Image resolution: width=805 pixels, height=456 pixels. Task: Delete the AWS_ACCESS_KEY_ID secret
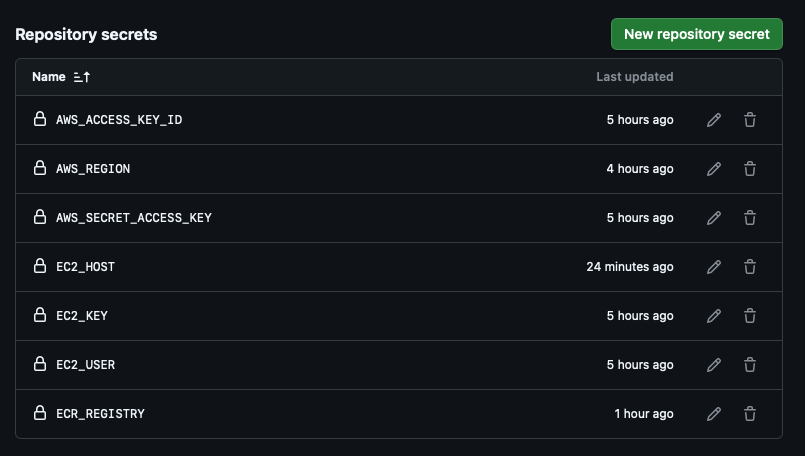coord(750,120)
